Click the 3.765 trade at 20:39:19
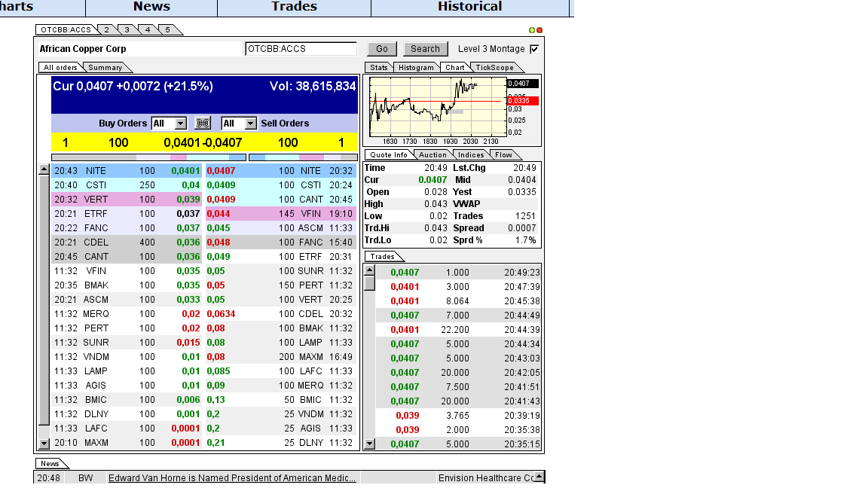This screenshot has height=488, width=868. click(458, 415)
